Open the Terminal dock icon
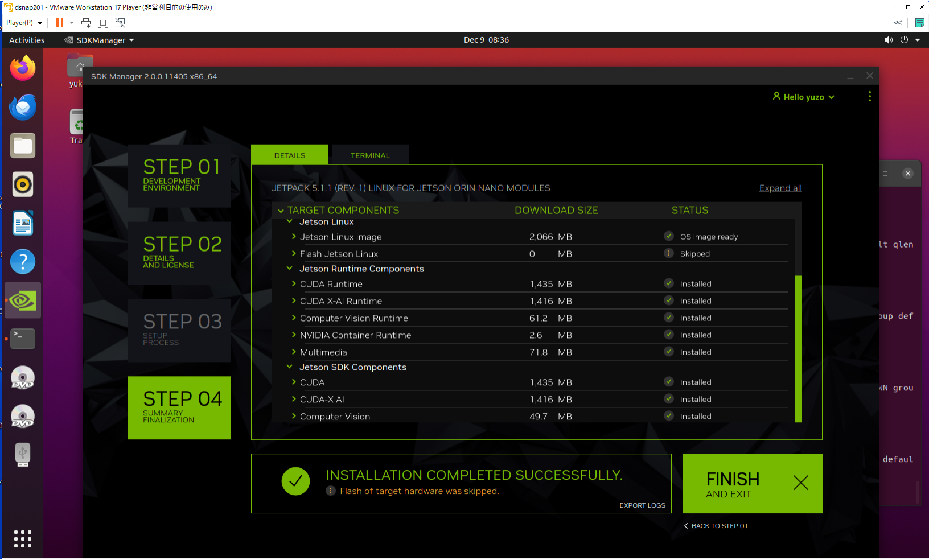 23,339
